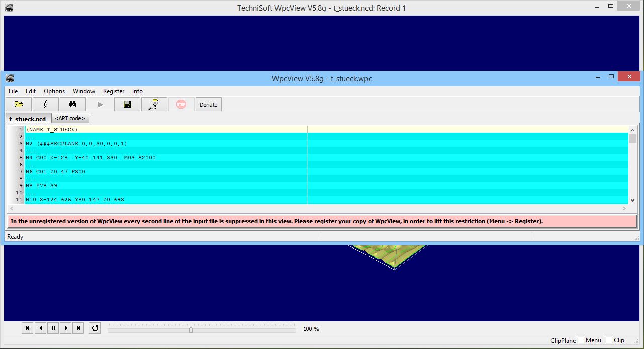Screen dimensions: 644x349
Task: Enable the ClipPlane Menu checkbox
Action: click(581, 340)
